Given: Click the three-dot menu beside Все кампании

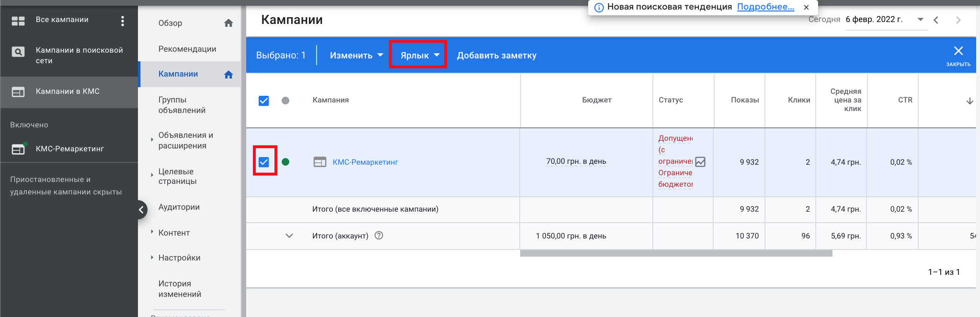Looking at the screenshot, I should tap(123, 21).
